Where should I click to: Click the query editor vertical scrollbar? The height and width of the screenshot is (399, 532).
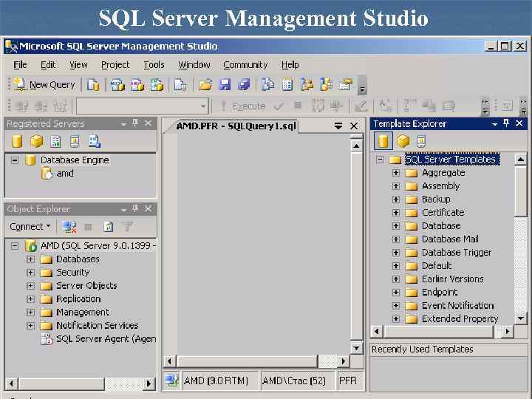point(356,246)
